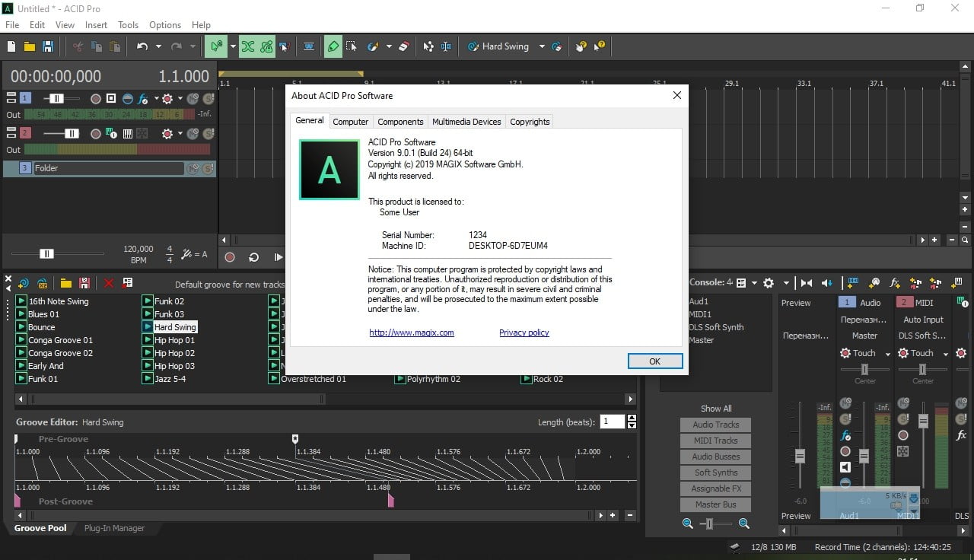The image size is (974, 560).
Task: Open the Privacy policy link
Action: point(524,332)
